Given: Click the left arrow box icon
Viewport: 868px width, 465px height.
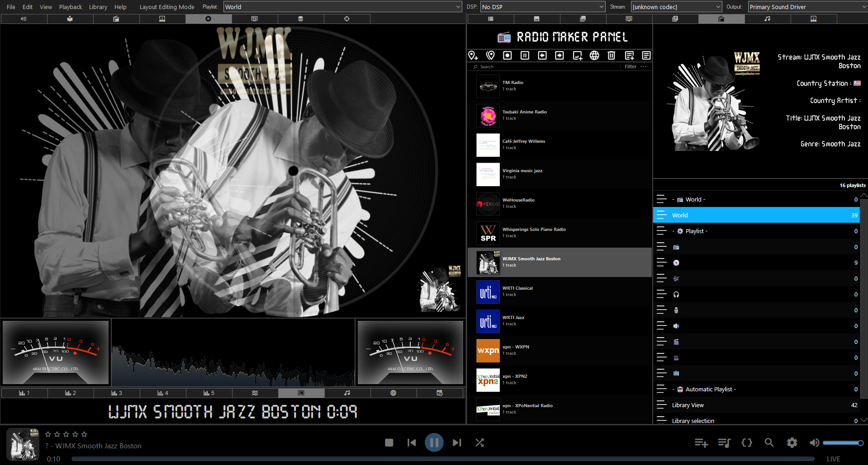Looking at the screenshot, I should click(542, 55).
